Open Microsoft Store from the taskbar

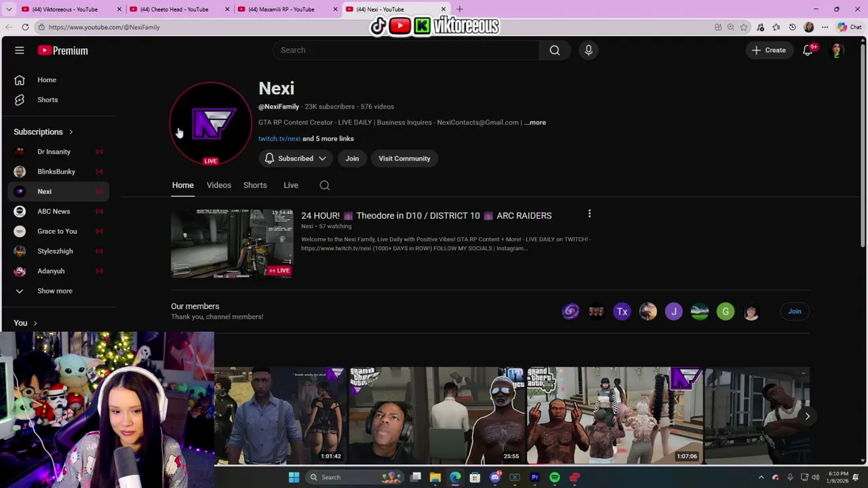click(475, 477)
